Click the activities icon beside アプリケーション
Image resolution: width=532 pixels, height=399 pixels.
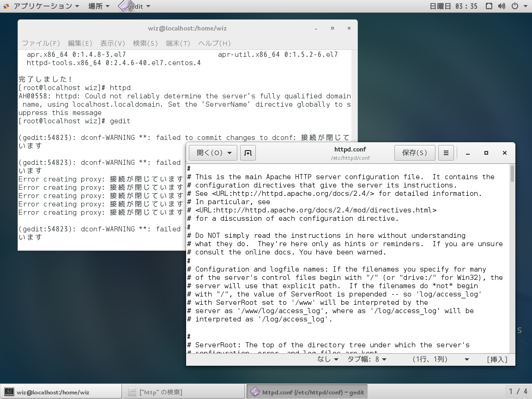point(6,6)
